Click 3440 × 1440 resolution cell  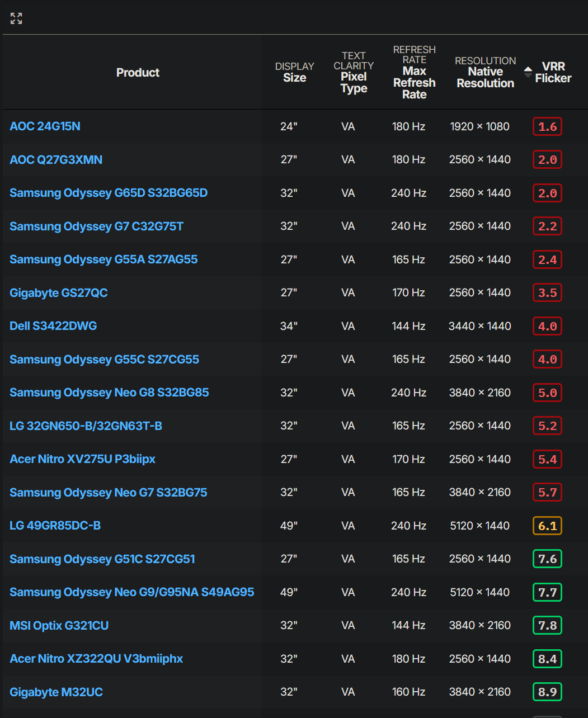click(479, 326)
